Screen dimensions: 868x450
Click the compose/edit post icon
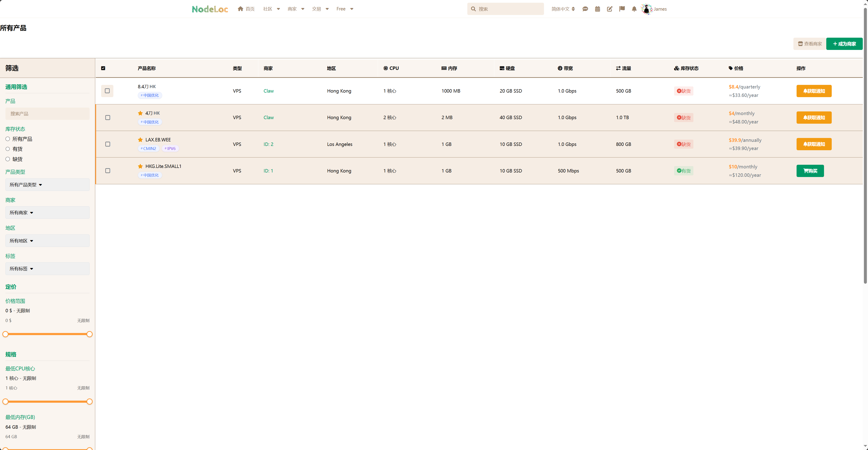[610, 9]
